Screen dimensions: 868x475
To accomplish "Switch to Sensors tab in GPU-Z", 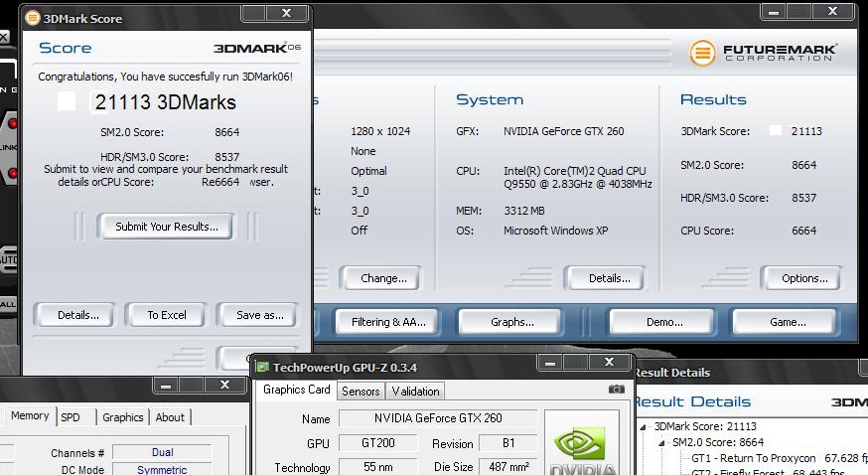I will tap(361, 392).
